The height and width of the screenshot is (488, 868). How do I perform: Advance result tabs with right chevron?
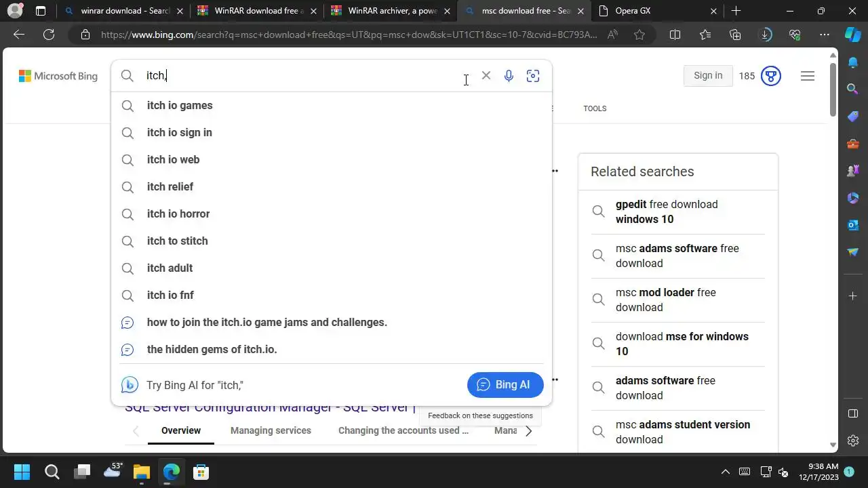[x=528, y=430]
